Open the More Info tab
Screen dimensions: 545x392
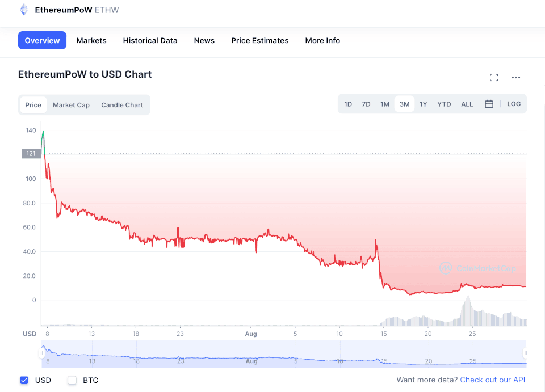[x=322, y=41]
